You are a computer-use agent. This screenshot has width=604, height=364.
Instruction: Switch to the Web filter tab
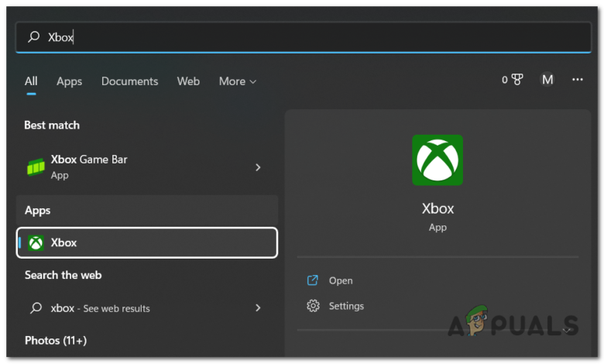click(x=188, y=81)
